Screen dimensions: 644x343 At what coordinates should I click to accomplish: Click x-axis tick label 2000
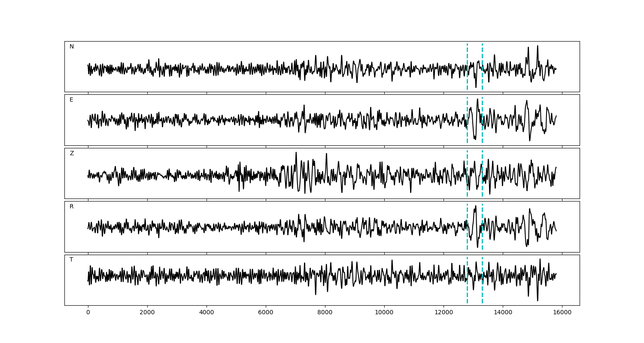coord(147,313)
